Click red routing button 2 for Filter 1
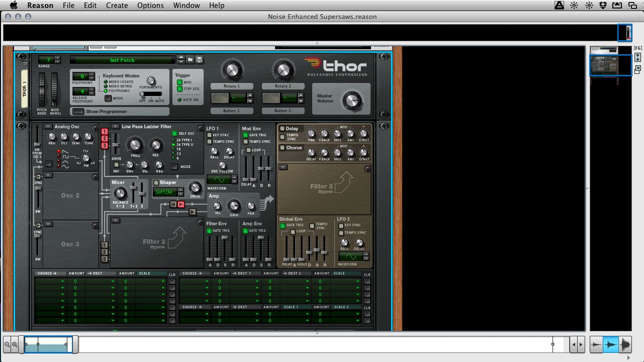The image size is (644, 362). click(x=105, y=138)
